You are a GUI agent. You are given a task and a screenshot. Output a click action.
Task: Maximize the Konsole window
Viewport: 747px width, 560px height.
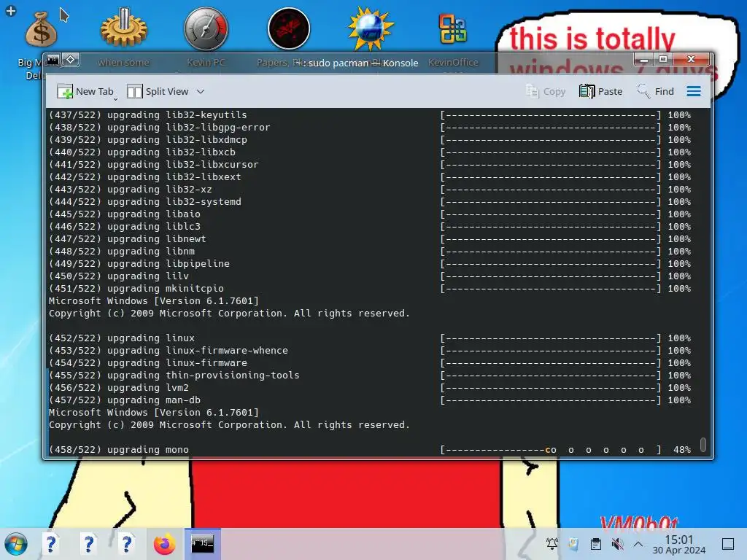pyautogui.click(x=662, y=60)
